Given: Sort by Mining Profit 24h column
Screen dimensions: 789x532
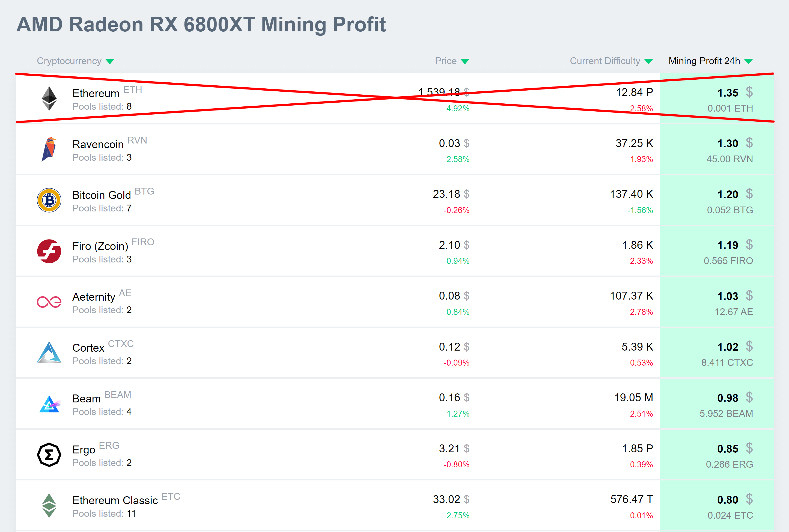Looking at the screenshot, I should point(749,61).
